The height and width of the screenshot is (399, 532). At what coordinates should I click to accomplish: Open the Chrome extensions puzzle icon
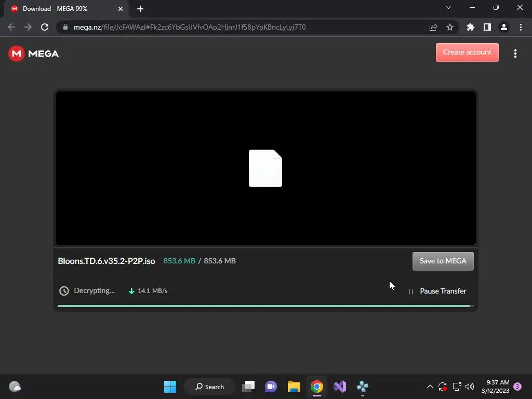tap(471, 27)
